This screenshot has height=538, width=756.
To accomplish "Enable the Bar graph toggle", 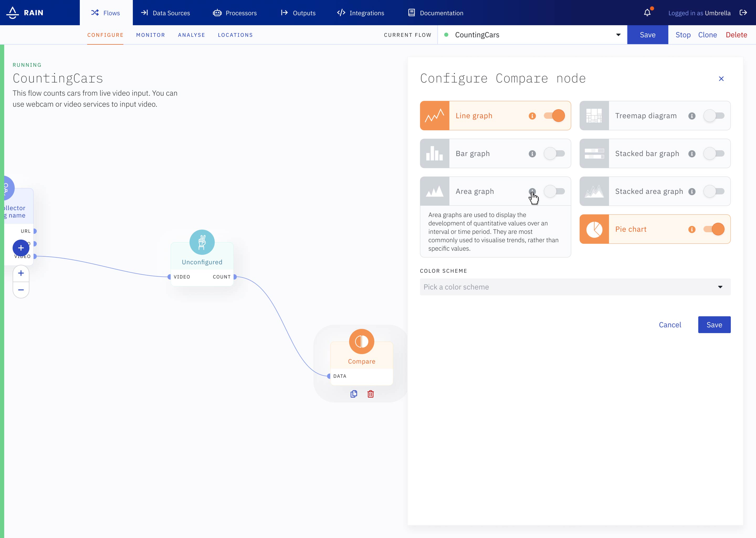I will (553, 153).
